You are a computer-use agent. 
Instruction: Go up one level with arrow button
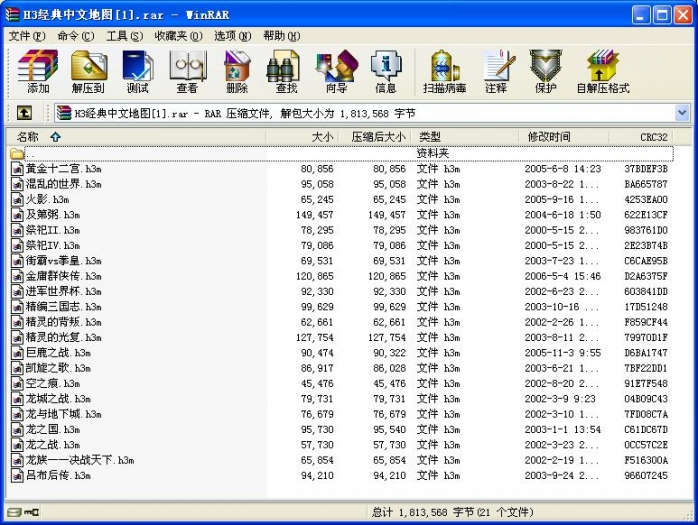tap(24, 113)
